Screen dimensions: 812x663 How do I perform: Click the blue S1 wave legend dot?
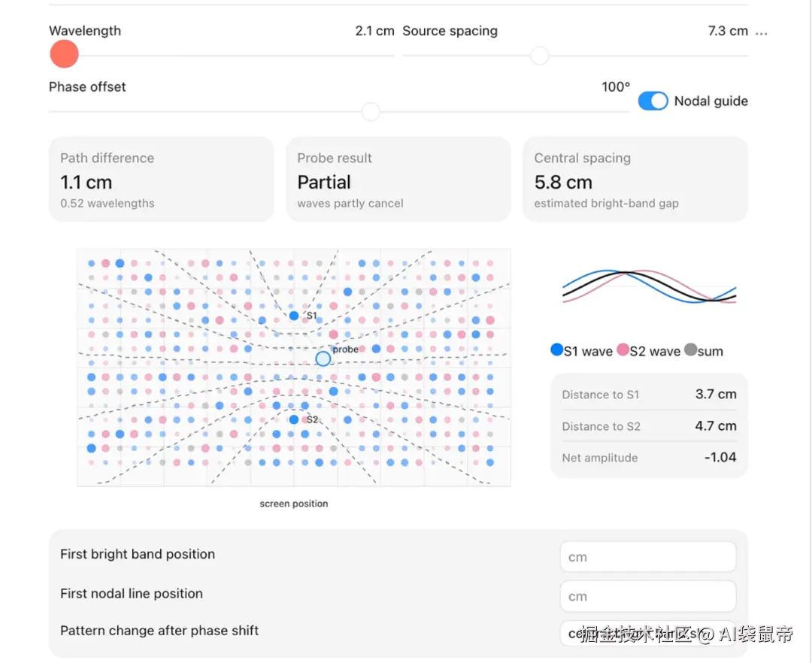556,350
